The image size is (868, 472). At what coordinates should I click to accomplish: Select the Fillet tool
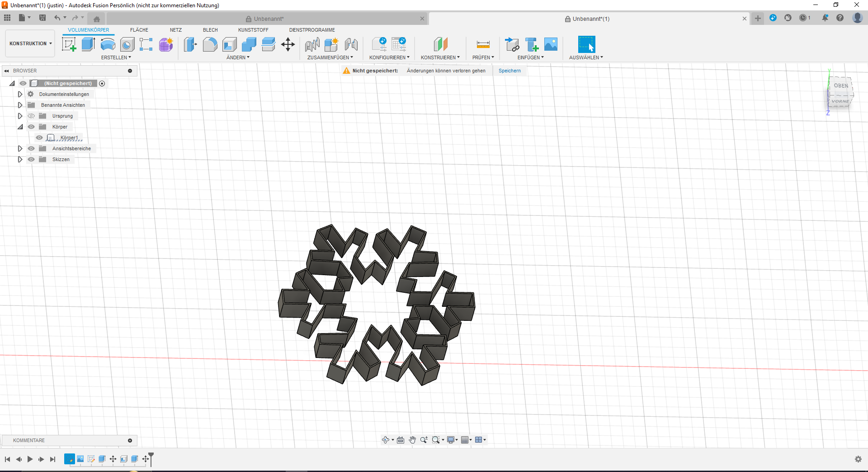tap(210, 44)
